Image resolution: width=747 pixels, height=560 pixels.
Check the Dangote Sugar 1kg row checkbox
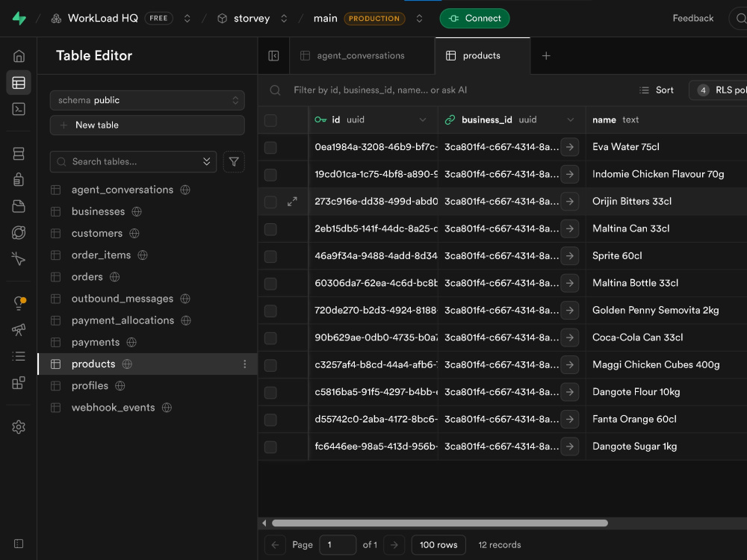[270, 447]
